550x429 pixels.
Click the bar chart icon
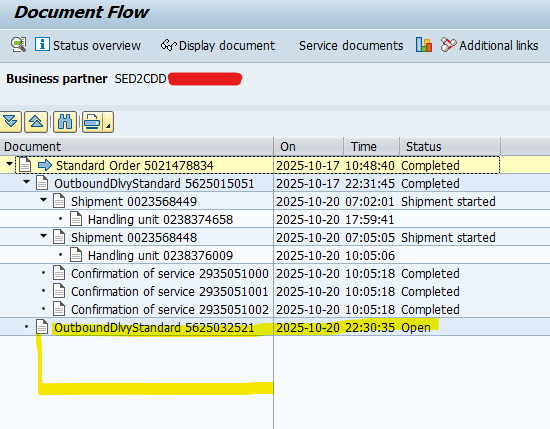tap(424, 45)
